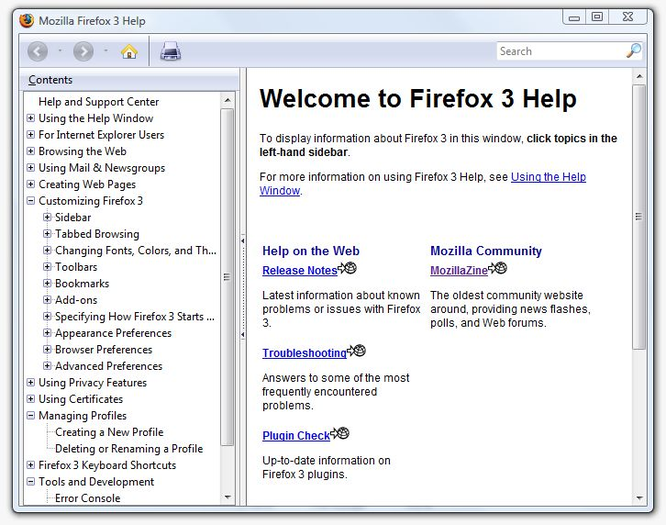The image size is (666, 525).
Task: Select Deleting or Renaming a Profile
Action: pyautogui.click(x=129, y=449)
